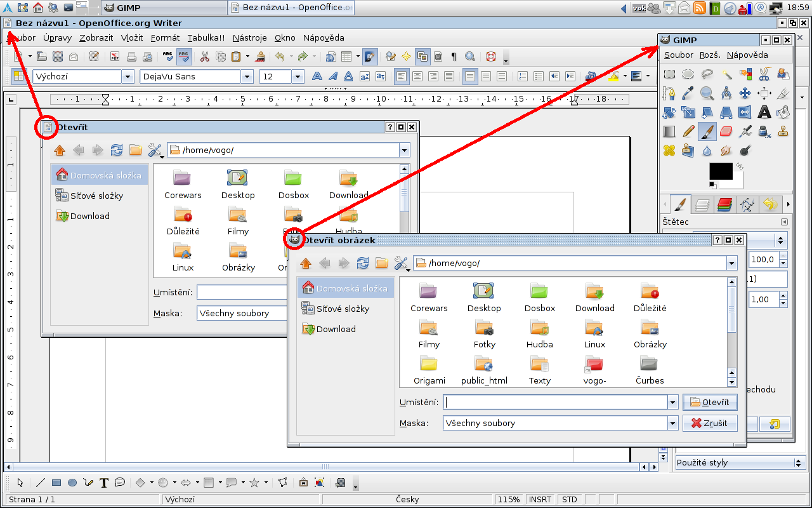This screenshot has height=508, width=812.
Task: Toggle Bold formatting in Writer toolbar
Action: (317, 76)
